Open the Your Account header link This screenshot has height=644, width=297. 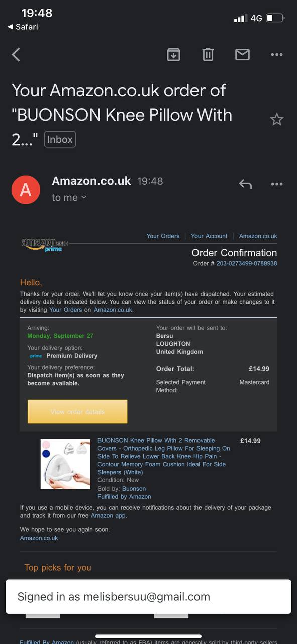tap(209, 236)
